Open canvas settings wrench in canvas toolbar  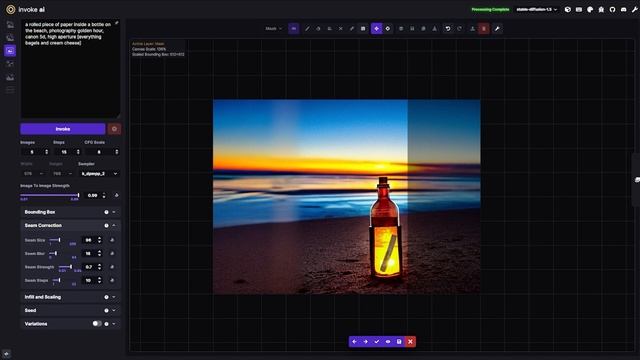pos(497,29)
